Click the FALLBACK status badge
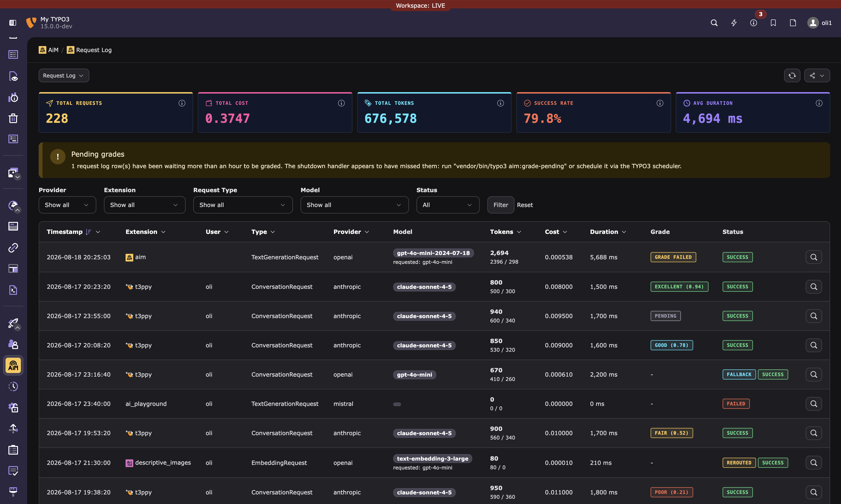Screen dimensions: 841x504 (x=739, y=374)
